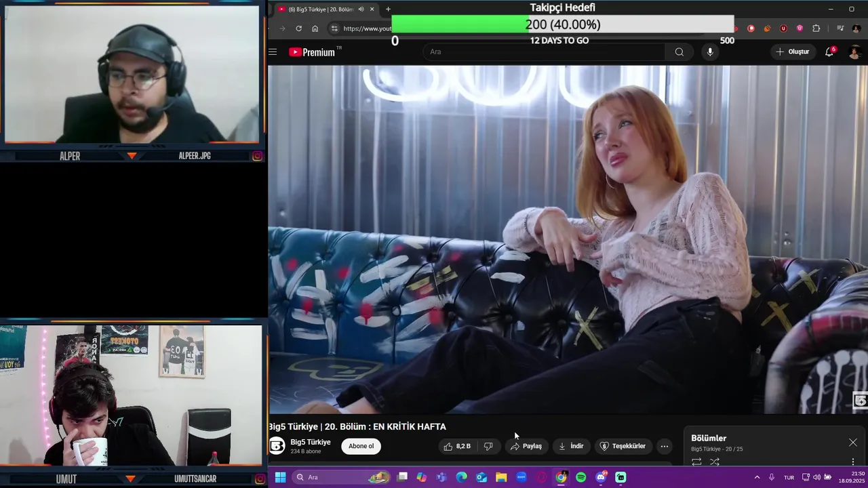Toggle playlist loop in Bölümler panel
This screenshot has height=488, width=868.
[696, 462]
